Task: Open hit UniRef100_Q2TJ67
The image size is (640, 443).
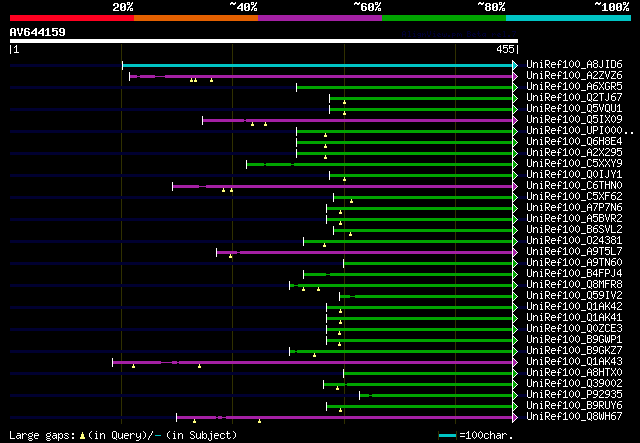Action: pos(574,98)
